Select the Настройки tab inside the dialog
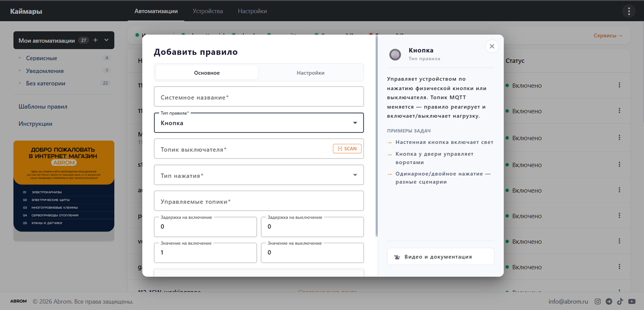 tap(311, 72)
